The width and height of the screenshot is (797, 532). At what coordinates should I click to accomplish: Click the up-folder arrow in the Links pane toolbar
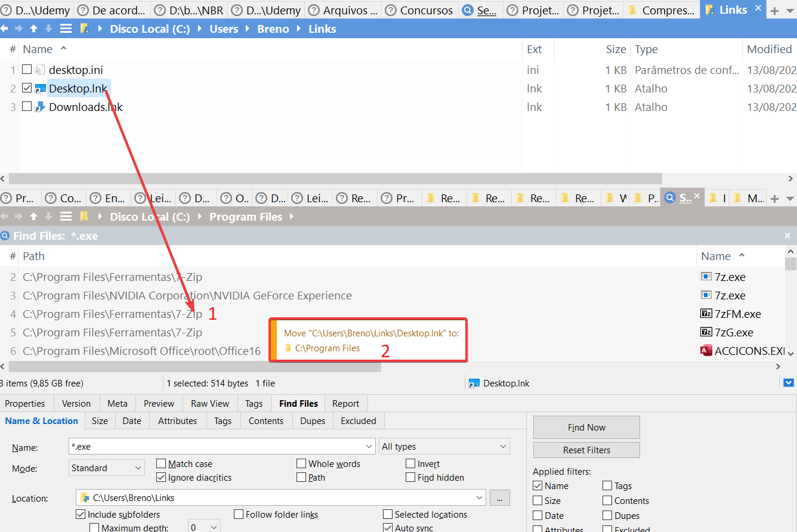pyautogui.click(x=34, y=29)
